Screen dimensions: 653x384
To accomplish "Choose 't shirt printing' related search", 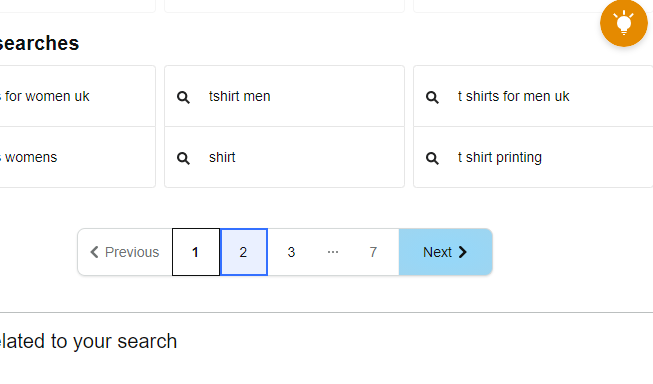I will click(x=533, y=157).
